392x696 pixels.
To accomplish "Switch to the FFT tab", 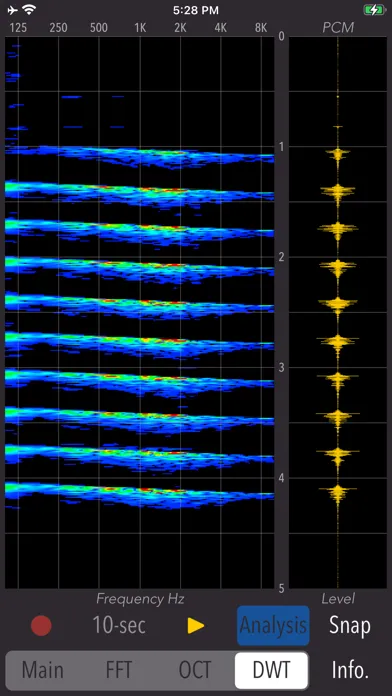I will click(119, 670).
